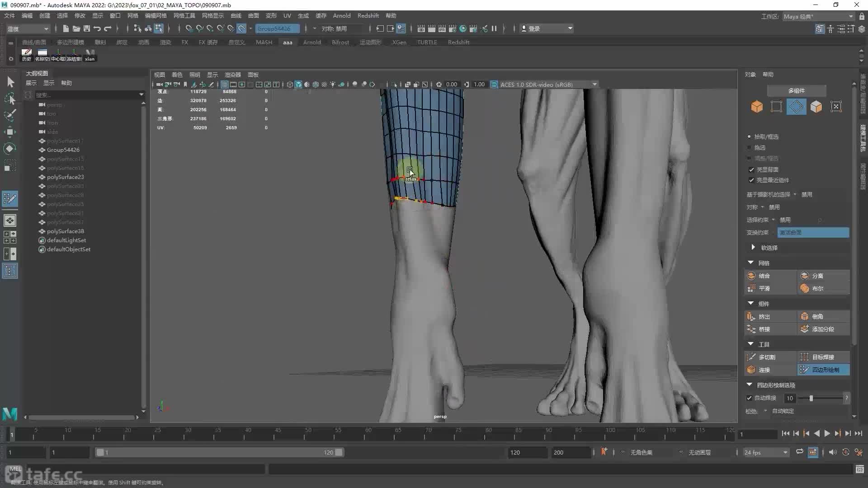Screen dimensions: 868x488
Task: Open the 网格工具 menu
Action: coord(184,16)
